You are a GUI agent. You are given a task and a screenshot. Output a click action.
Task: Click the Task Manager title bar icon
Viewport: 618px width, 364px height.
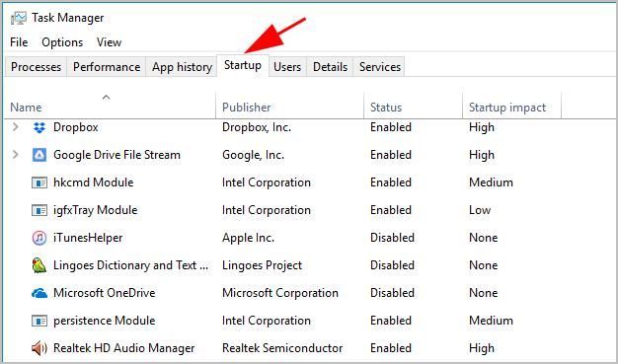click(19, 18)
